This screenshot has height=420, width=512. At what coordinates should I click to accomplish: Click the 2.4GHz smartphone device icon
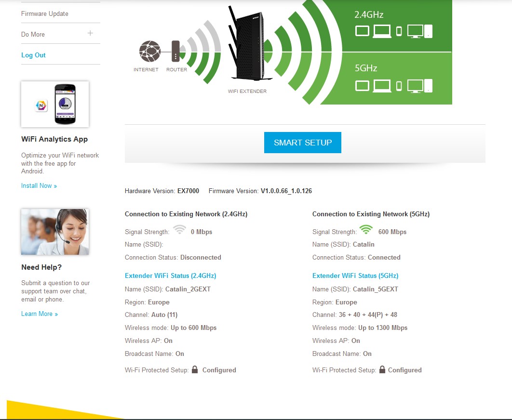[x=399, y=31]
